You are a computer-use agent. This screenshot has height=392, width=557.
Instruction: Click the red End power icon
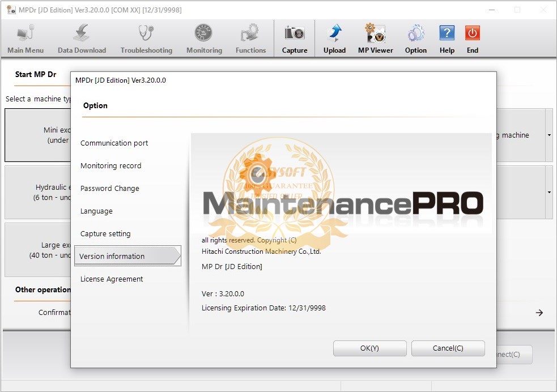pos(473,39)
